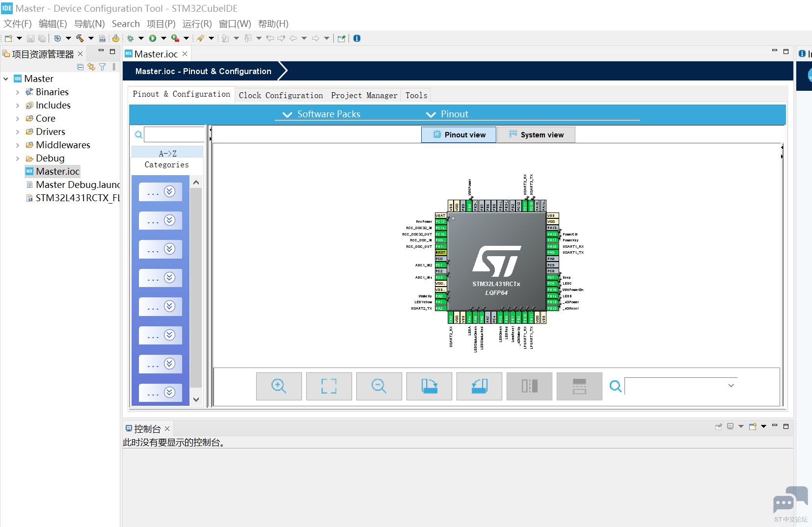Sort peripherals A->Z

click(x=167, y=154)
